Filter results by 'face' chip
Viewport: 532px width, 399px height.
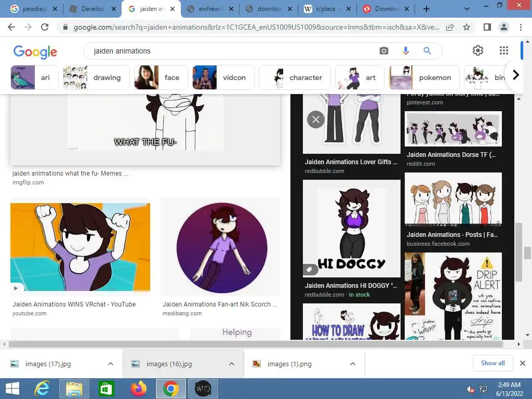tap(161, 77)
